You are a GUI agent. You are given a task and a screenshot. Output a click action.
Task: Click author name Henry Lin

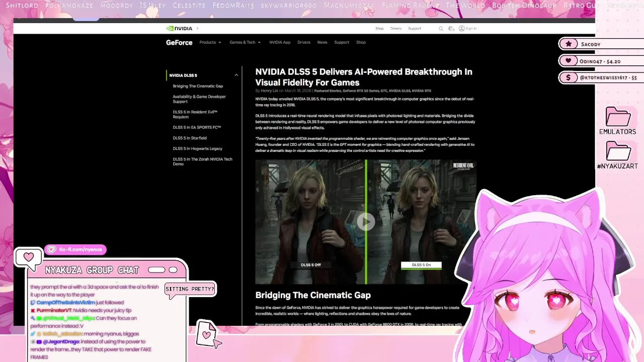coord(269,91)
